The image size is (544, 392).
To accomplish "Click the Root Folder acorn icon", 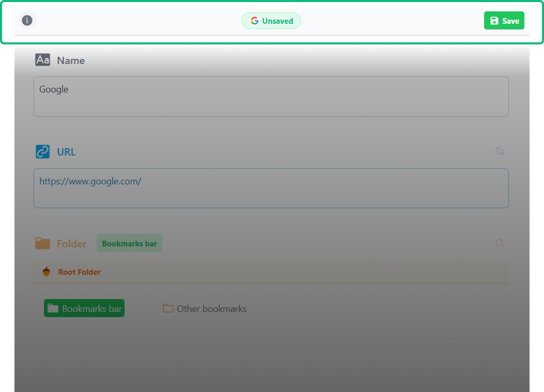I will click(x=46, y=272).
